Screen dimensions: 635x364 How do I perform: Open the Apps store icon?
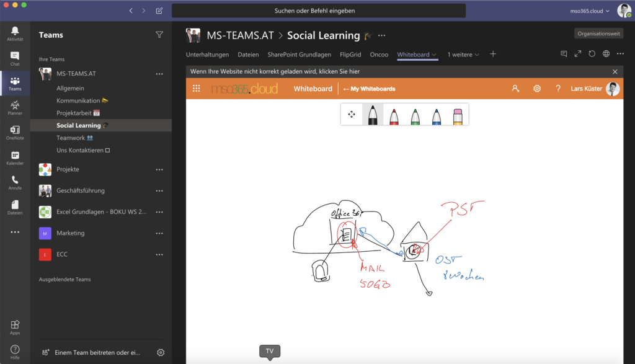pos(15,327)
